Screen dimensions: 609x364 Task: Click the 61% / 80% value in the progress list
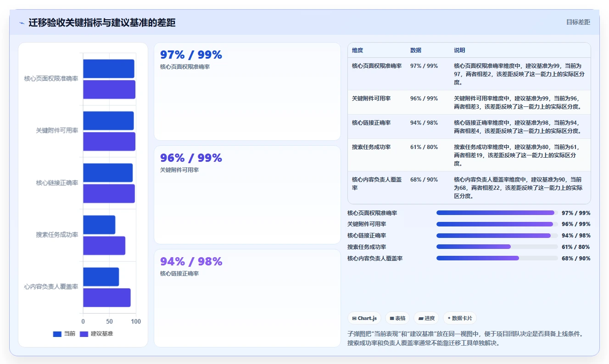(x=576, y=247)
